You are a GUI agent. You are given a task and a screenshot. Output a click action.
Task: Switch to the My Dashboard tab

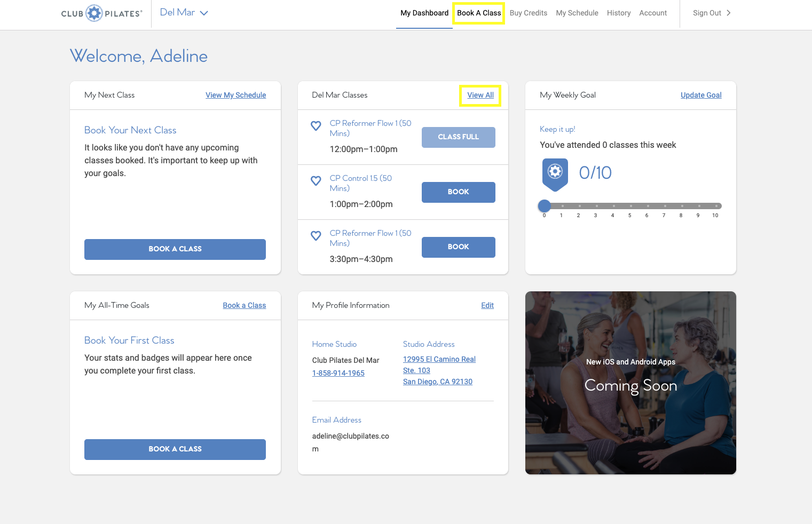pyautogui.click(x=424, y=13)
